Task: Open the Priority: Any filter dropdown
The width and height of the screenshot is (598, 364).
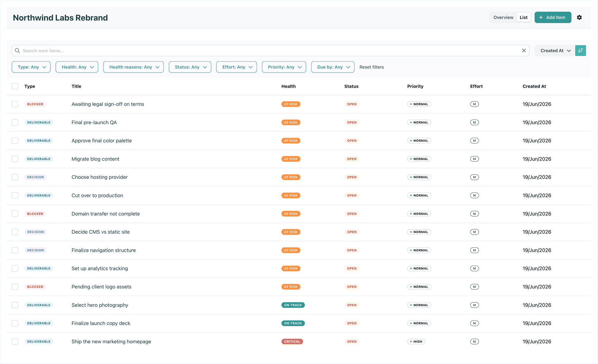Action: 284,67
